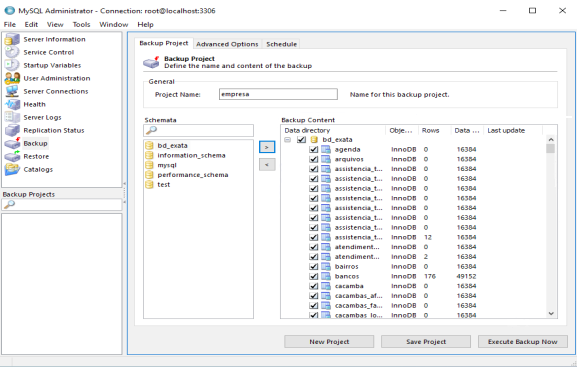Remove schema with the < arrow button
This screenshot has width=582, height=367.
tap(267, 164)
